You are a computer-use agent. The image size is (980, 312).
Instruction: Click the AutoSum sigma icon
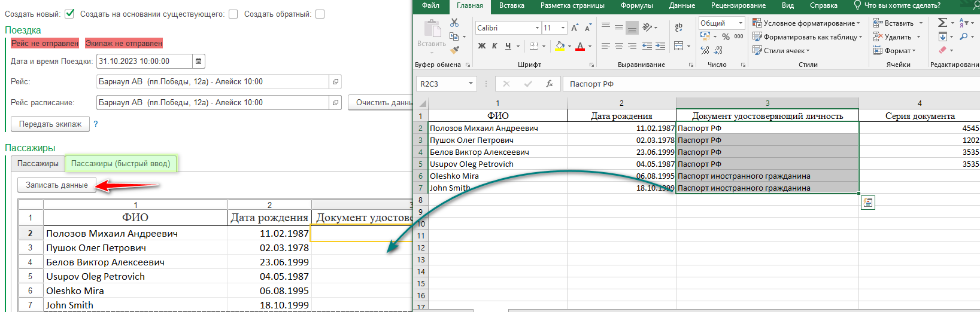pyautogui.click(x=942, y=23)
